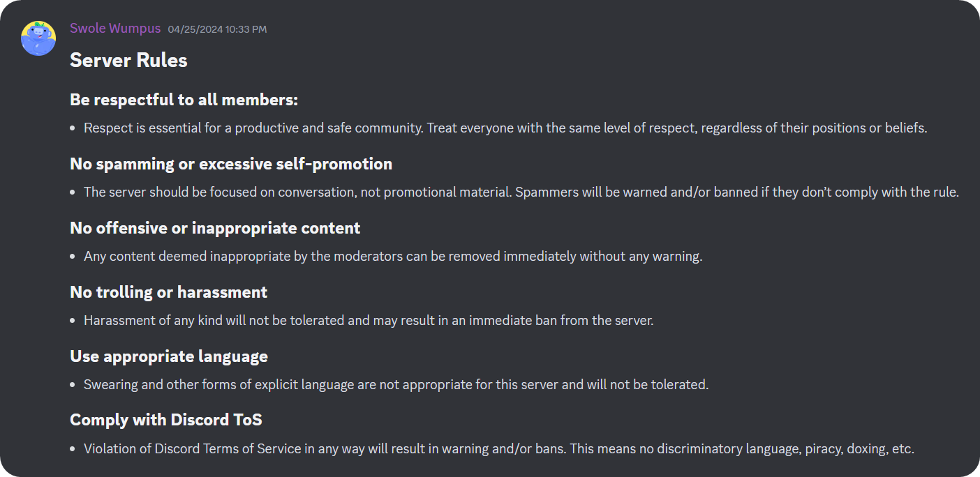Select the harassment ban bullet point

369,320
